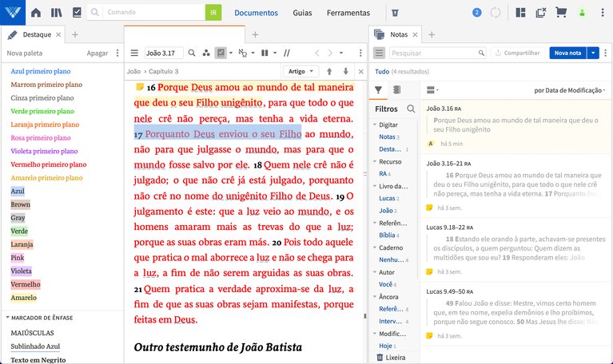Screen dimensions: 613x364
Task: Click the selection-off cursor icon in Bible toolbar
Action: (x=243, y=53)
